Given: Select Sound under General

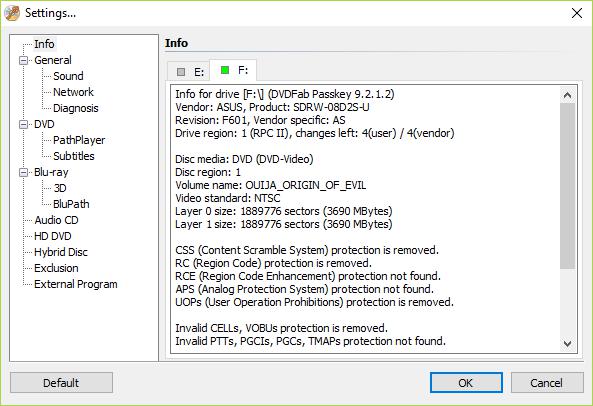Looking at the screenshot, I should (x=68, y=76).
